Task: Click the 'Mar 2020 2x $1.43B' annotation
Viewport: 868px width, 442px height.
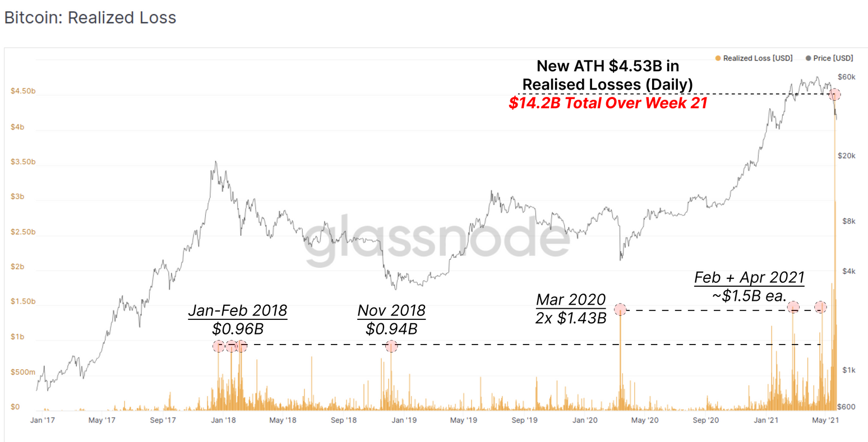Action: click(x=571, y=309)
